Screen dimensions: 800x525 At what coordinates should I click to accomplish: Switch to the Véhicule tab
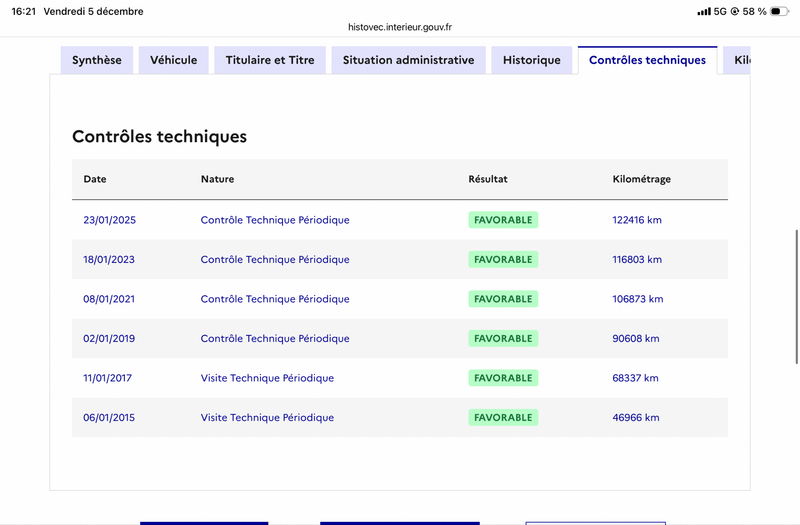coord(174,60)
